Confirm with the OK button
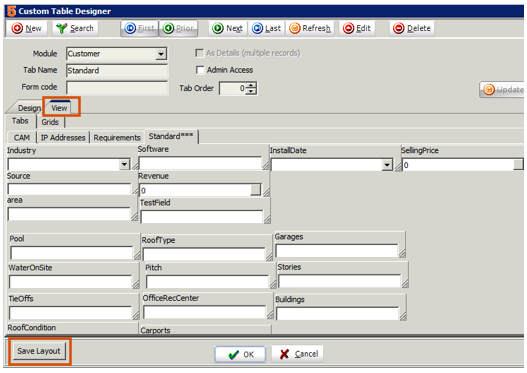527x373 pixels. 240,355
